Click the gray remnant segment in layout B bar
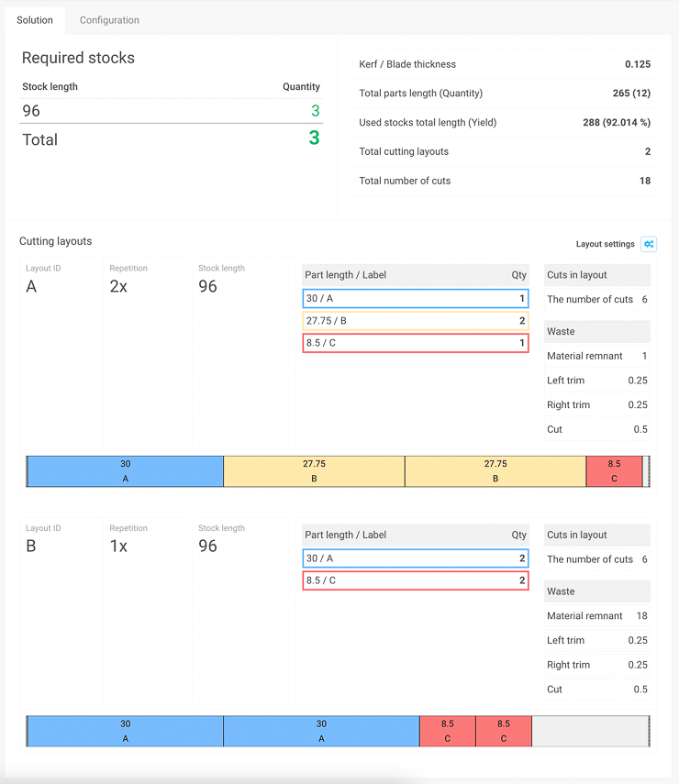The width and height of the screenshot is (679, 784). (x=589, y=731)
